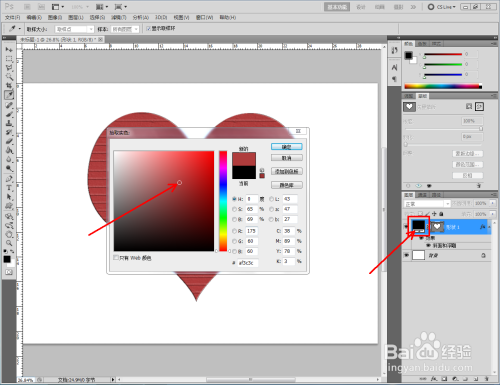Click the Cancel button in color picker

point(287,158)
